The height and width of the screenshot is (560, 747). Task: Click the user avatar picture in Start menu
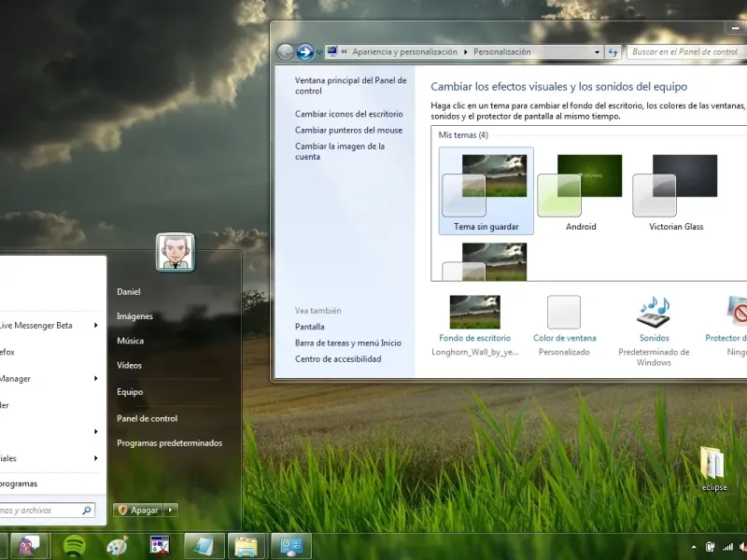point(175,252)
